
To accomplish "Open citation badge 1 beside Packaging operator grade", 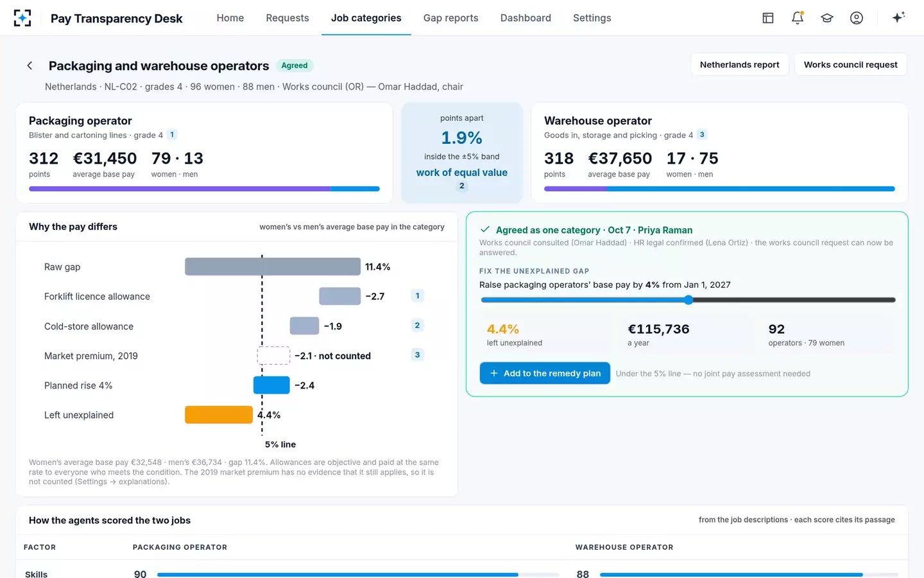I will (x=172, y=135).
